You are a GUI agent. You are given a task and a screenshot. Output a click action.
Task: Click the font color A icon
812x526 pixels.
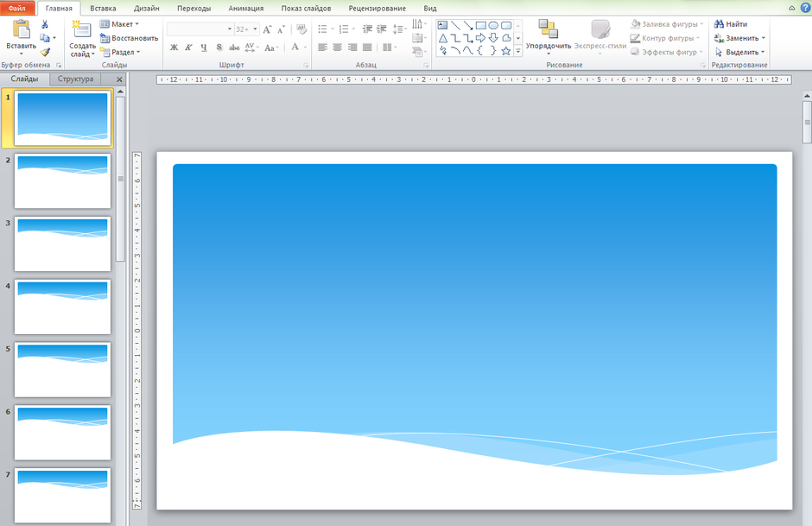295,48
